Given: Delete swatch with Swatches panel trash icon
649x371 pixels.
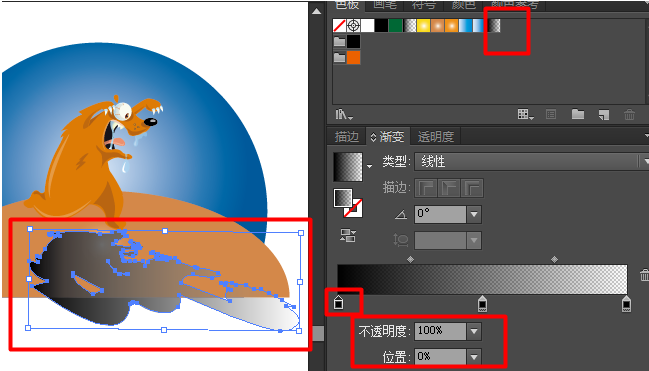Looking at the screenshot, I should (x=629, y=114).
